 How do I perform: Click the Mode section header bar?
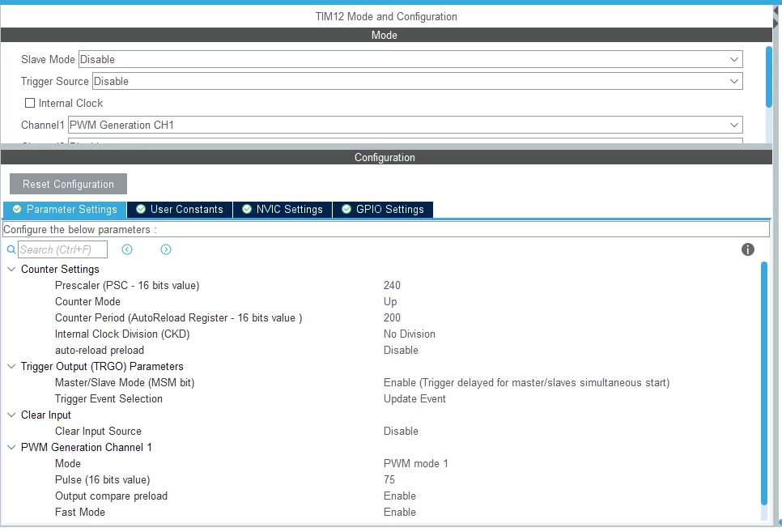point(386,35)
